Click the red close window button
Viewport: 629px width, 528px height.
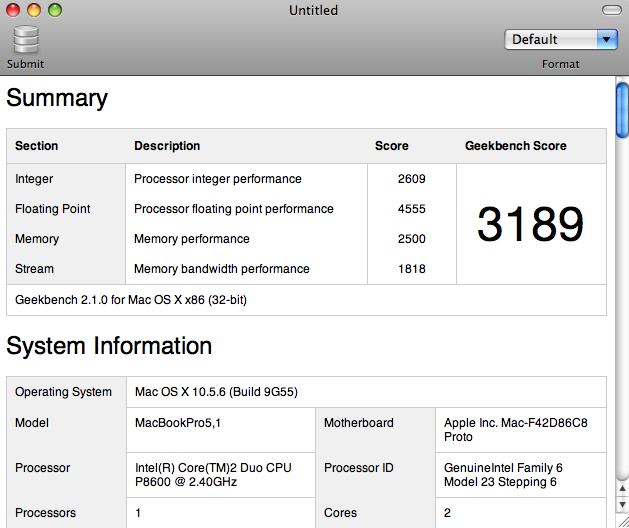tap(13, 10)
